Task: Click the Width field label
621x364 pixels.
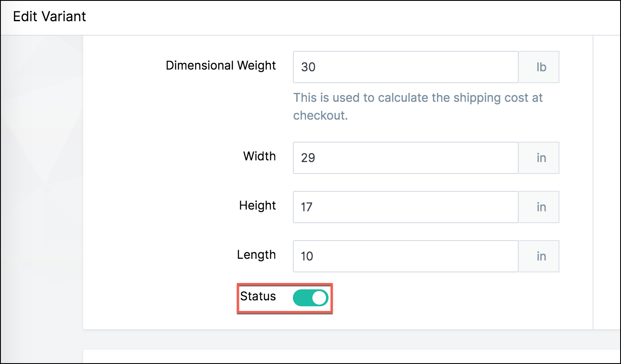Action: point(259,156)
